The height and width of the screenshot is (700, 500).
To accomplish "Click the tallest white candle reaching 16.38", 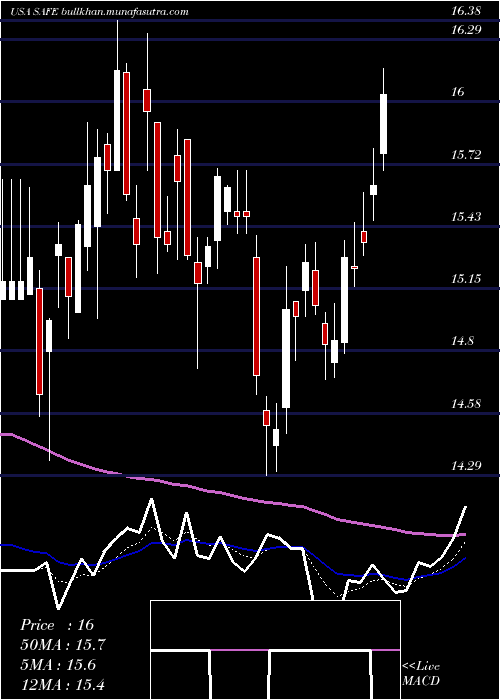I will tap(117, 120).
